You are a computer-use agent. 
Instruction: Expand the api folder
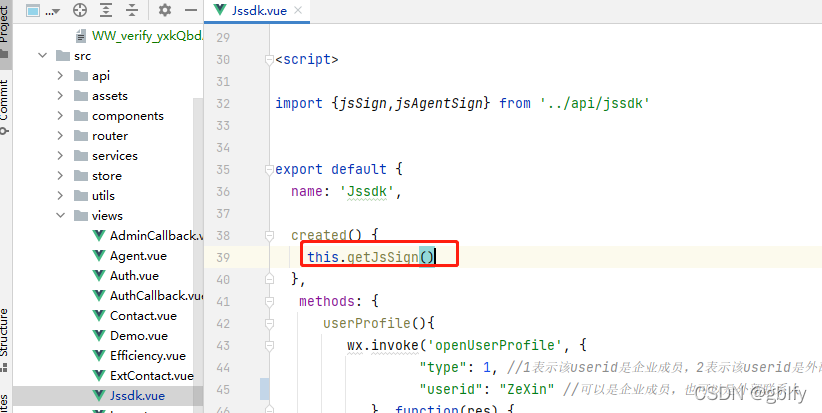[x=61, y=76]
